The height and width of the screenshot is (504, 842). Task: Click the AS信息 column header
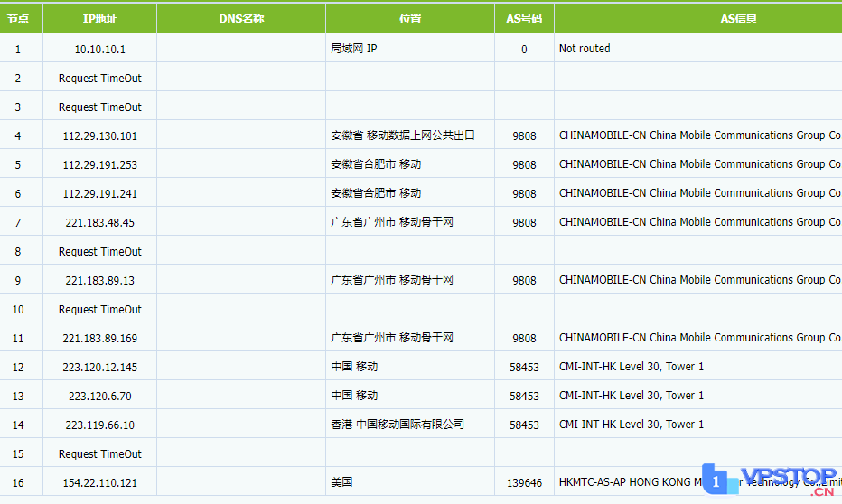738,19
